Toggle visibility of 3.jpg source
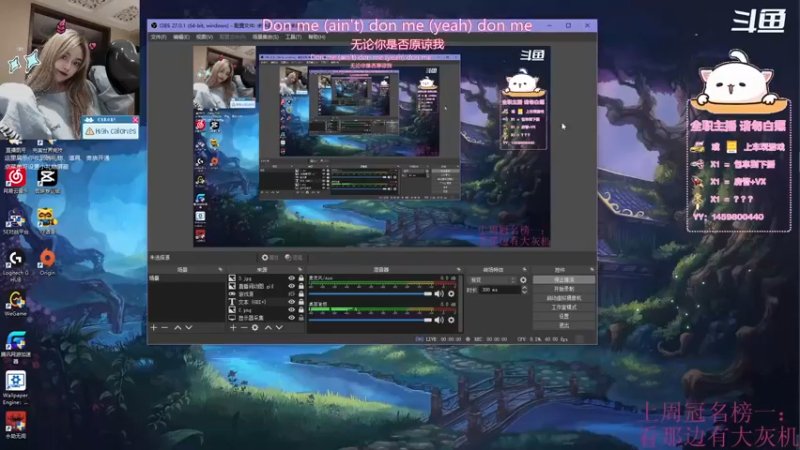The image size is (800, 450). click(291, 279)
